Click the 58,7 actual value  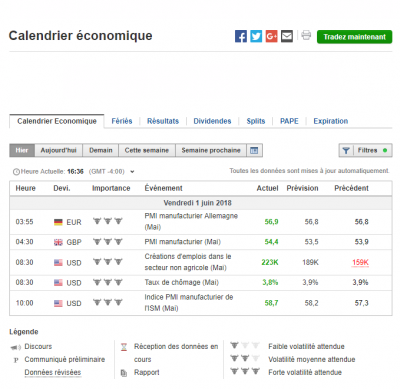(x=271, y=303)
